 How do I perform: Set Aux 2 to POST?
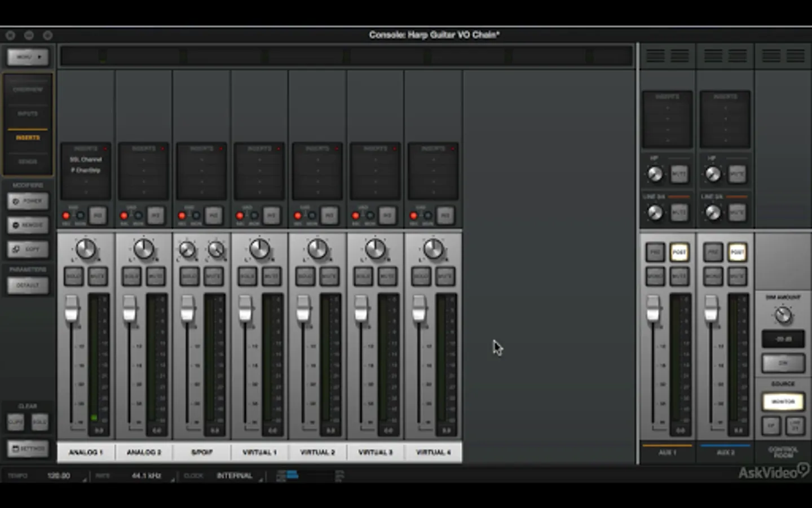738,252
